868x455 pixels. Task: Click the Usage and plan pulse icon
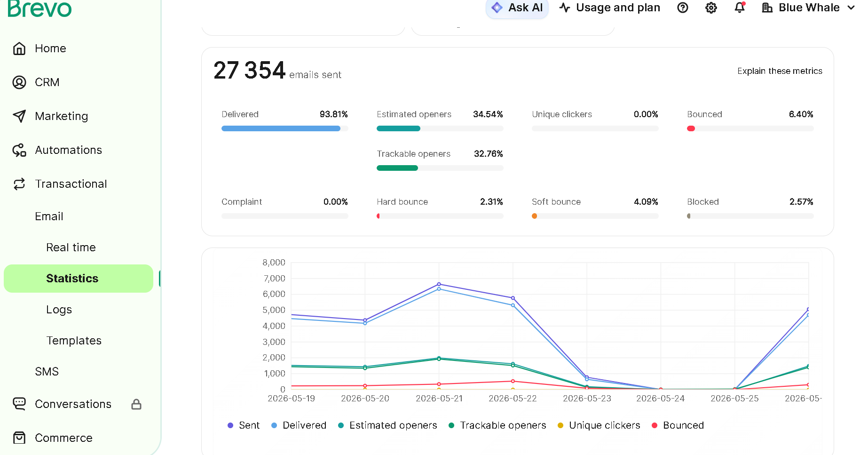(x=565, y=8)
